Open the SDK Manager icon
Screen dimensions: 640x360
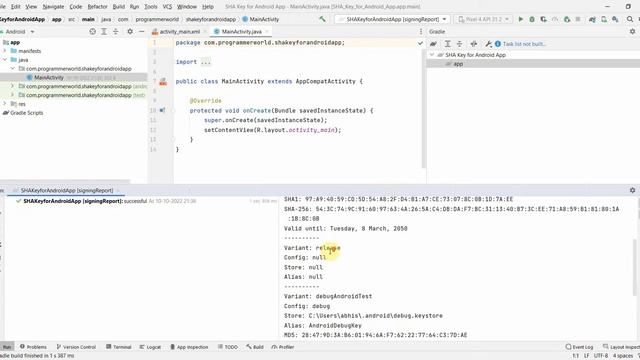(615, 19)
